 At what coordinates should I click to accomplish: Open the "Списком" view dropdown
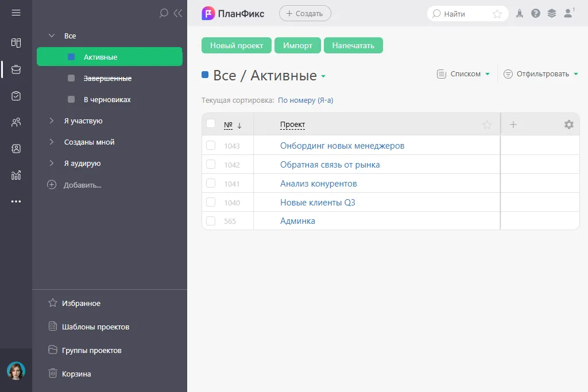tap(464, 74)
